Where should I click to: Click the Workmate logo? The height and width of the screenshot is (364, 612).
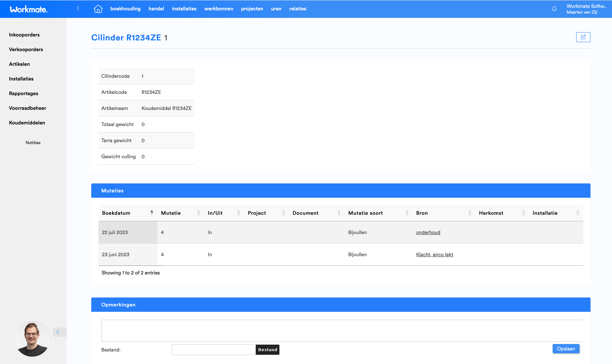pos(28,9)
